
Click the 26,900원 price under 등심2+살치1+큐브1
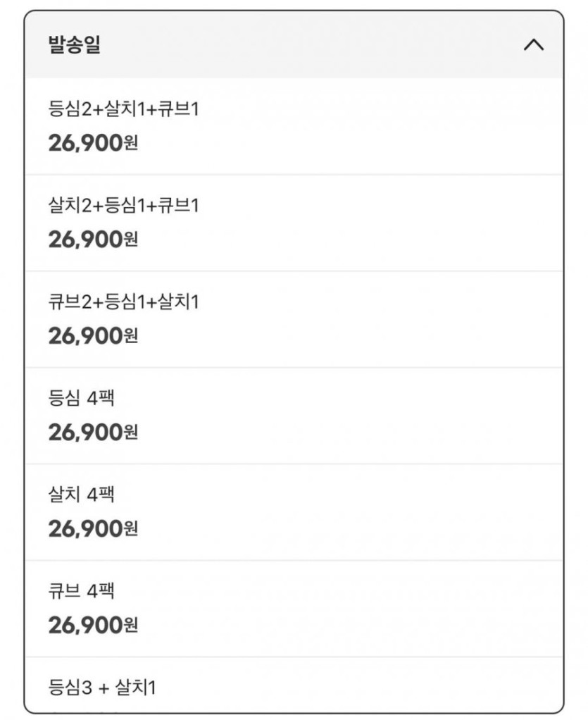pyautogui.click(x=93, y=143)
